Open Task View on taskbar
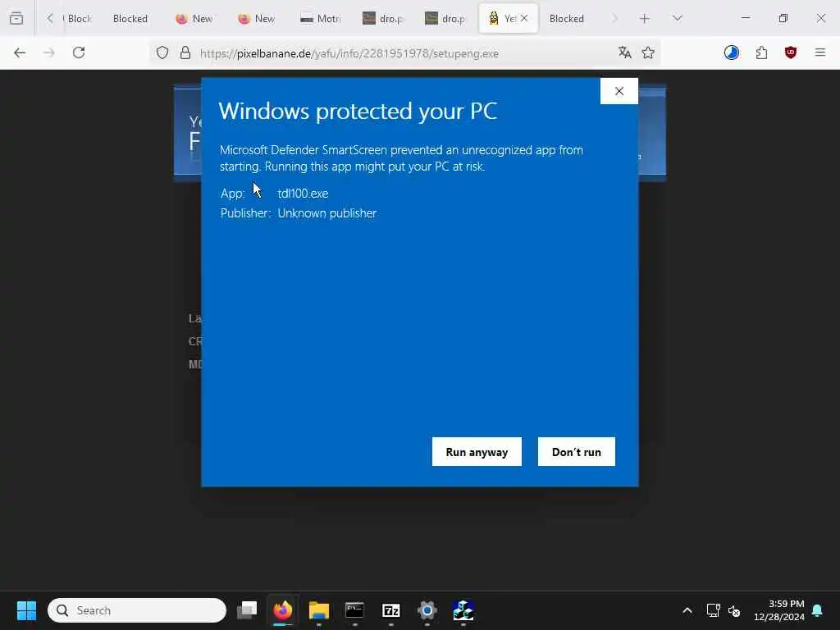840x630 pixels. 247,610
